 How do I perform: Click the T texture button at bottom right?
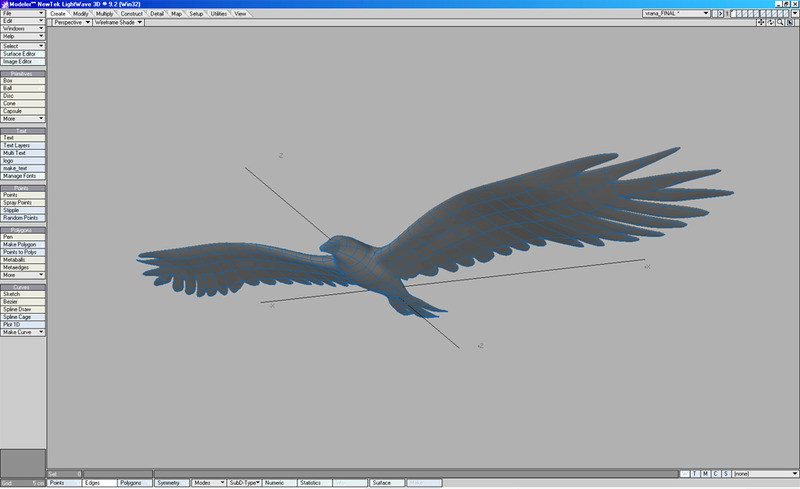coord(695,473)
